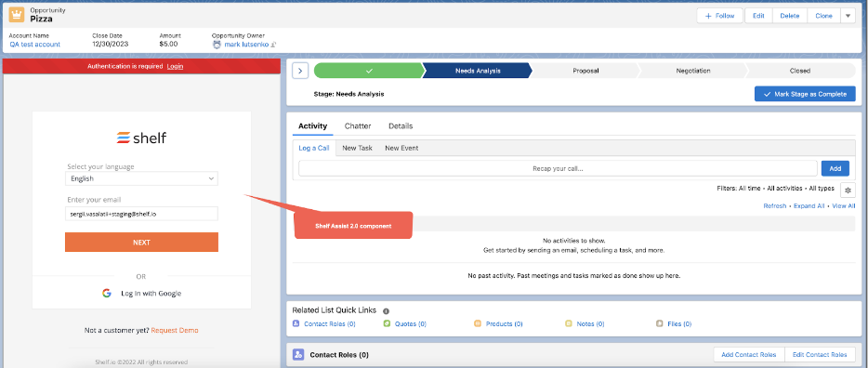This screenshot has height=368, width=868.
Task: Open Contact Roles (0) quick link
Action: (x=330, y=323)
